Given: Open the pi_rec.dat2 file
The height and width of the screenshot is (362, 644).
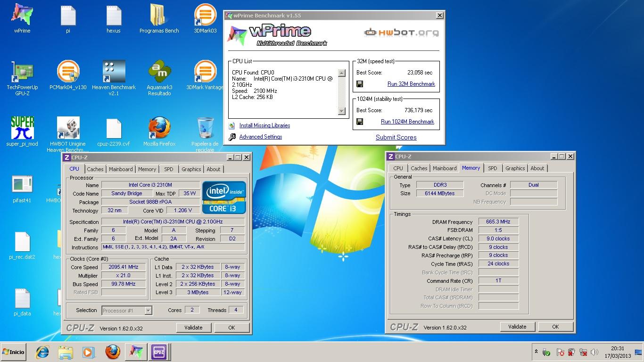Looking at the screenshot, I should [22, 245].
